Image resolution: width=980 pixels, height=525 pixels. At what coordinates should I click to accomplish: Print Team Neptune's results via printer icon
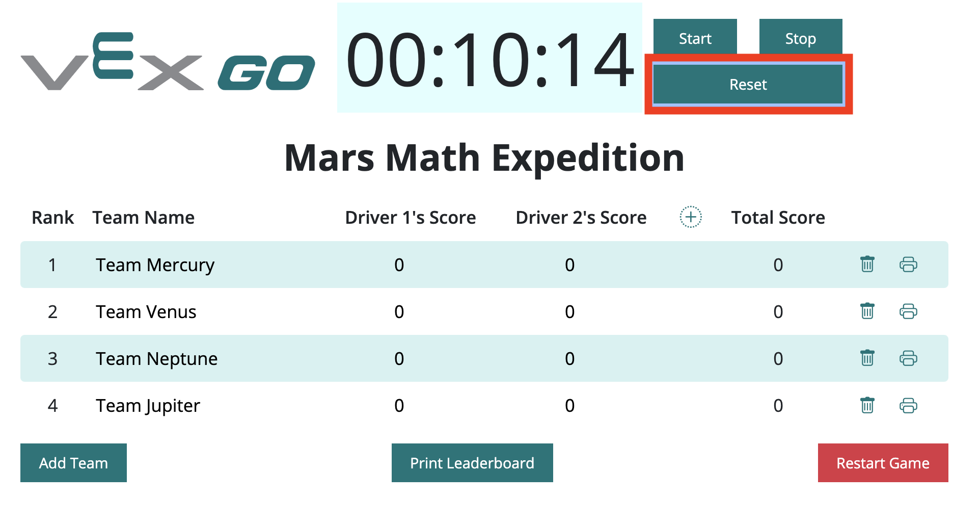pos(909,358)
